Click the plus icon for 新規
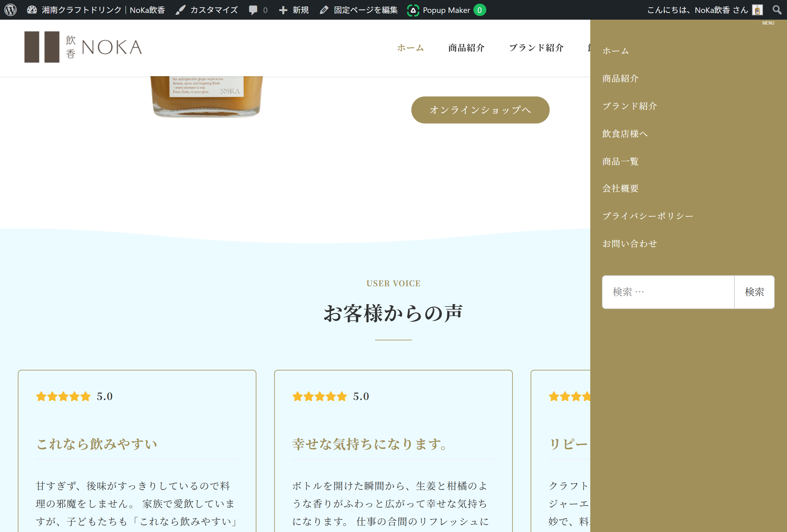Viewport: 787px width, 532px height. point(283,10)
